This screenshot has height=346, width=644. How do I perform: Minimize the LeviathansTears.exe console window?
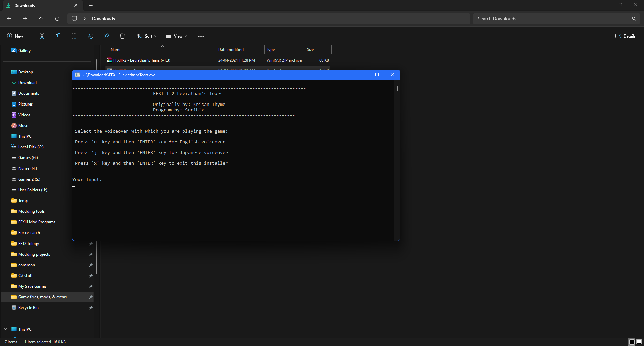[x=362, y=75]
